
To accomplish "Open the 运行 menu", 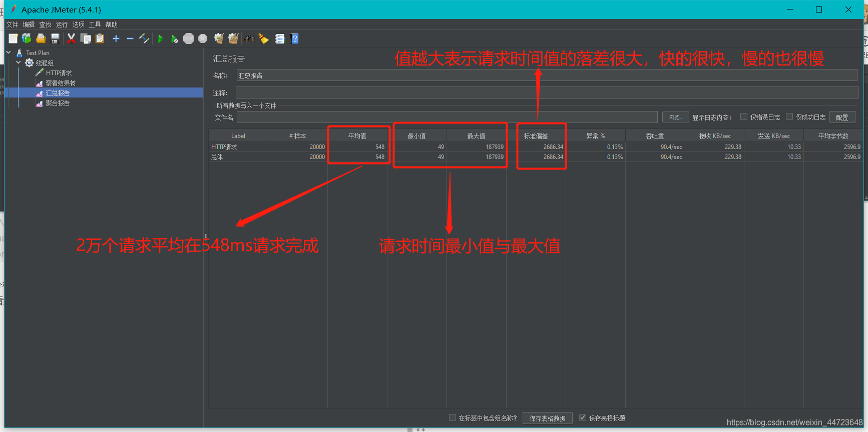I will pyautogui.click(x=62, y=24).
